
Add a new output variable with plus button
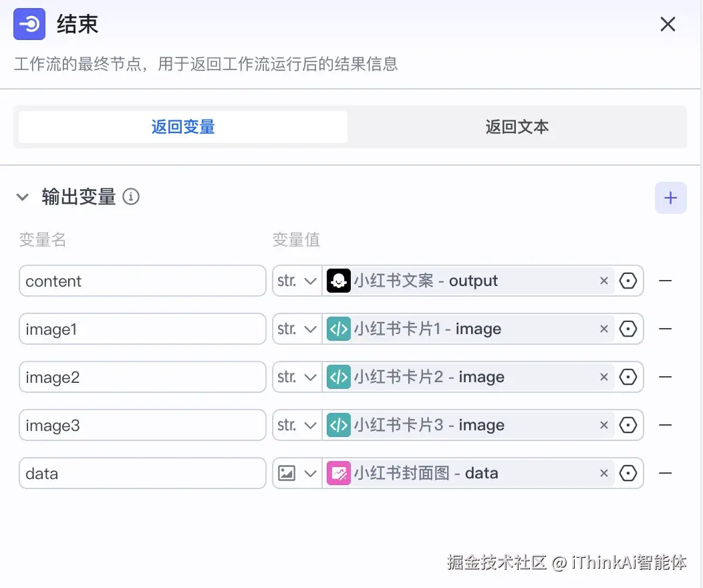[x=670, y=197]
